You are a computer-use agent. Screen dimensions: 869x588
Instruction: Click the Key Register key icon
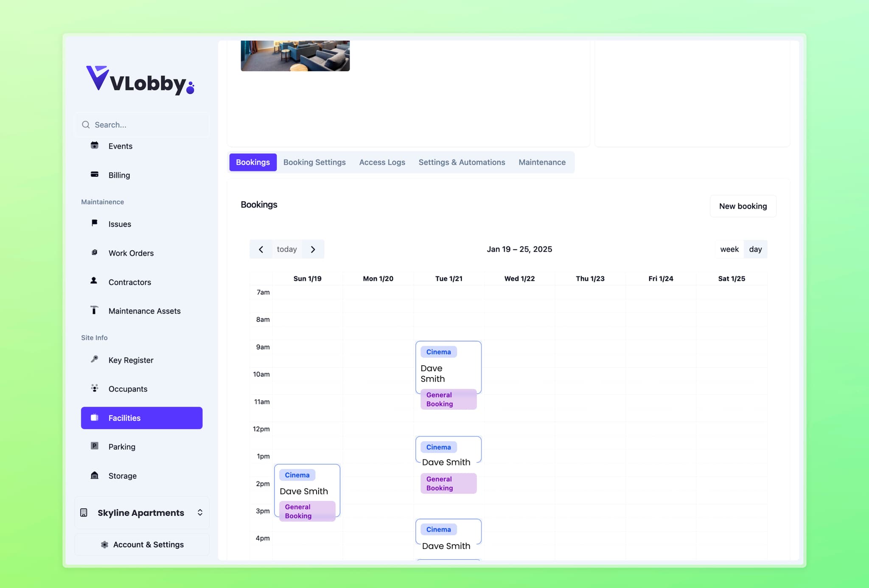click(94, 360)
